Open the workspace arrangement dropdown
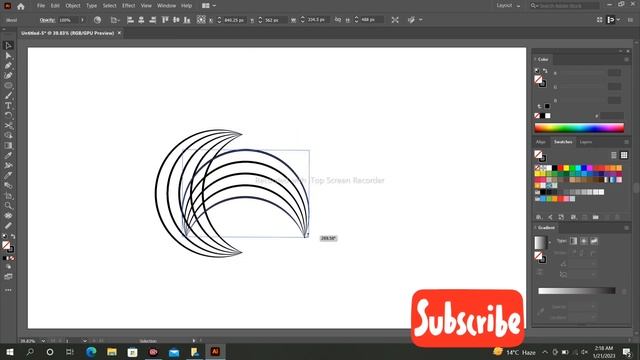640x360 pixels. pos(209,6)
